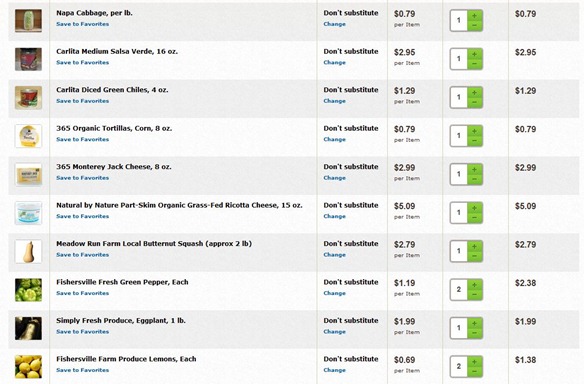The height and width of the screenshot is (384, 584).
Task: Change substitution option for Eggplant
Action: point(334,331)
